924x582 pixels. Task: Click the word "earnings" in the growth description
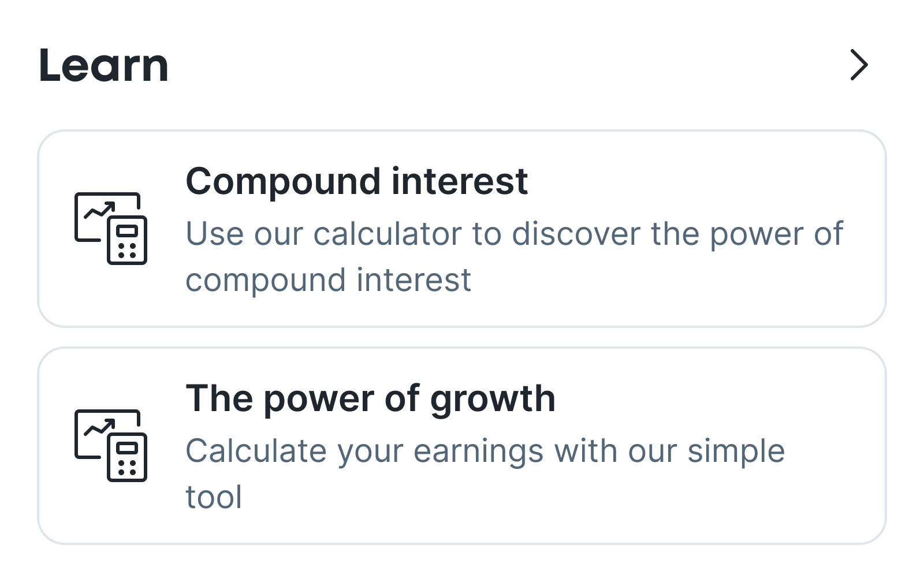pos(478,452)
